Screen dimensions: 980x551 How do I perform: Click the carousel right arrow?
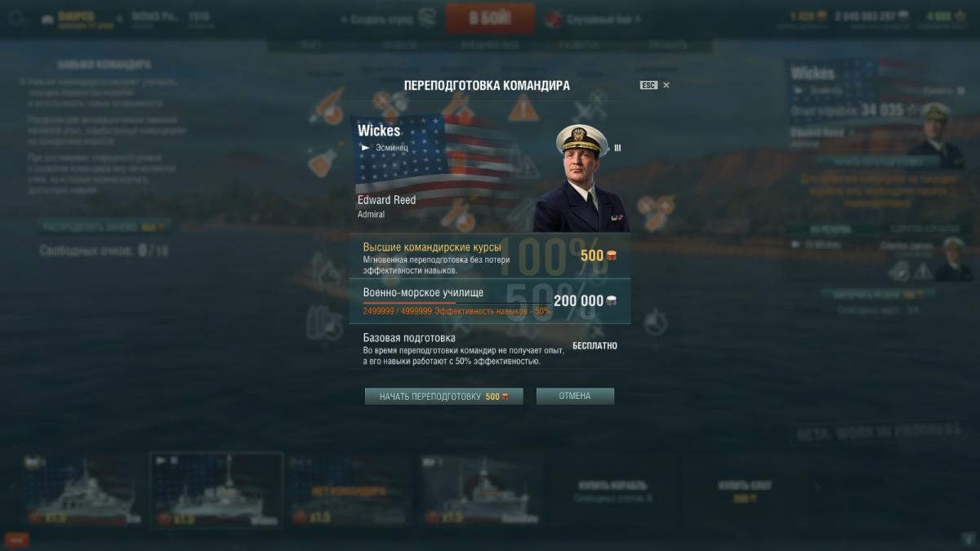[x=814, y=487]
